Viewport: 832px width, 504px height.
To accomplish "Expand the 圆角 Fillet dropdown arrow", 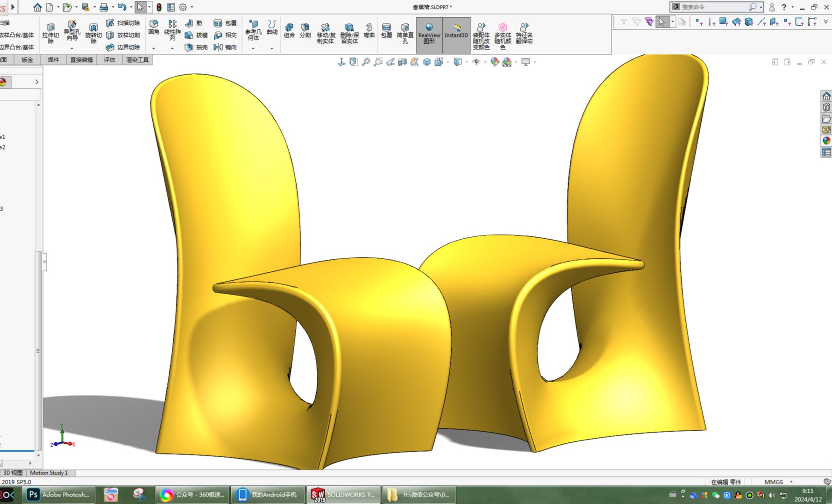I will 154,48.
